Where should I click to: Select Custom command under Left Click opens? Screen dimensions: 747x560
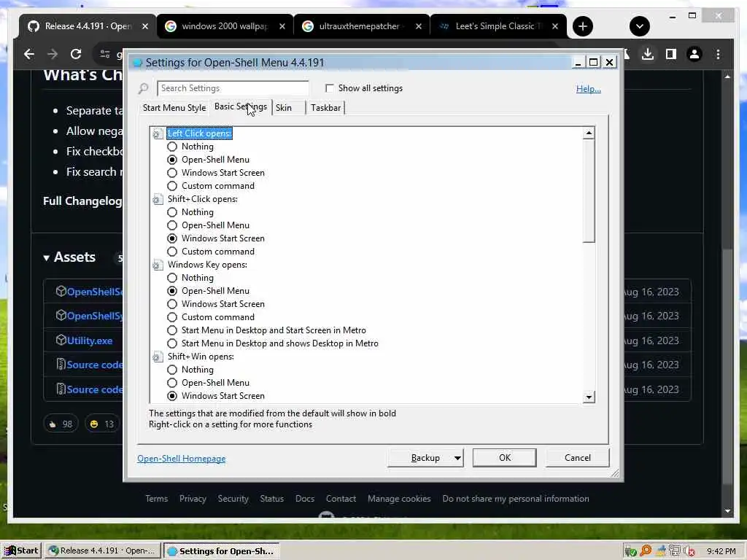172,186
